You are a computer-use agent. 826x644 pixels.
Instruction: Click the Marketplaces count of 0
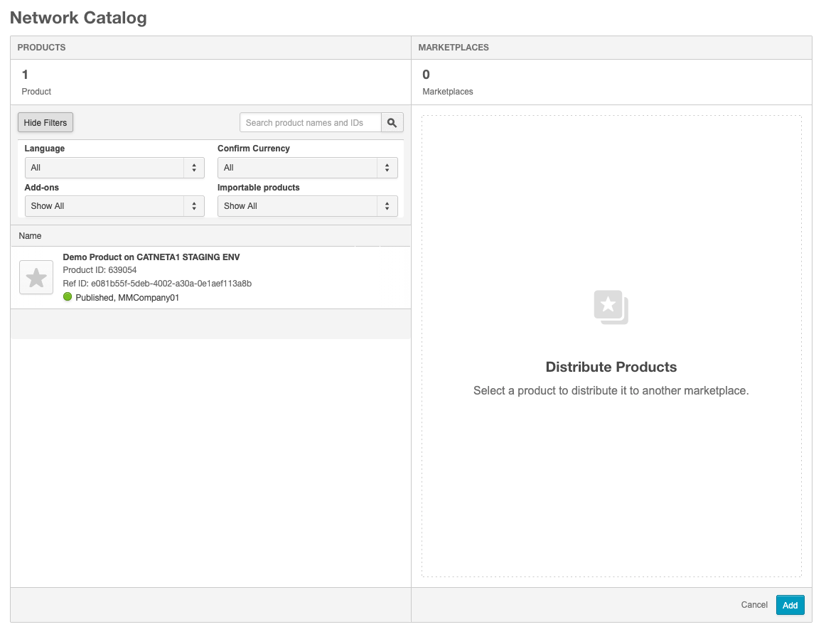[427, 75]
